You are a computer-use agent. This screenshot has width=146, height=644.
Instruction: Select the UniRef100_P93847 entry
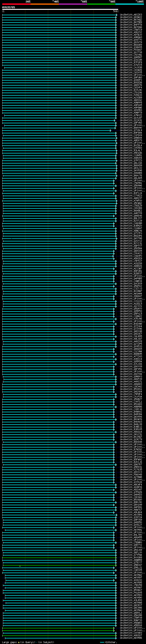click(131, 50)
